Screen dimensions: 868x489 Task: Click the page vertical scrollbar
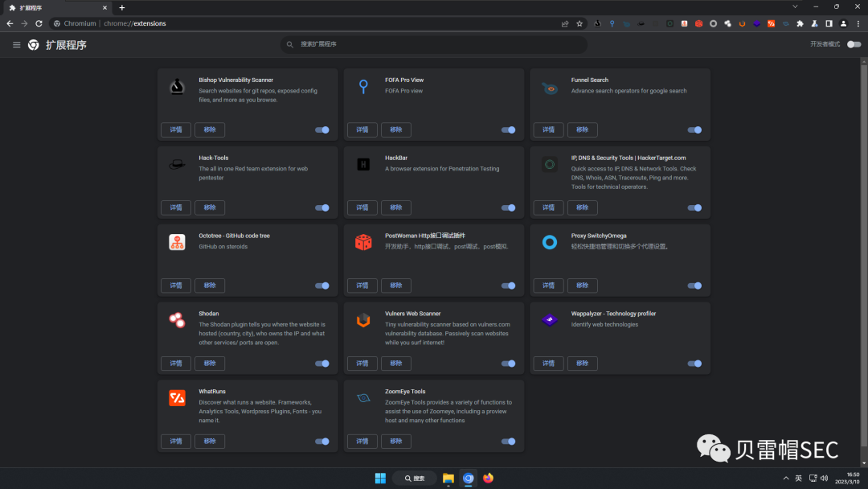(863, 255)
